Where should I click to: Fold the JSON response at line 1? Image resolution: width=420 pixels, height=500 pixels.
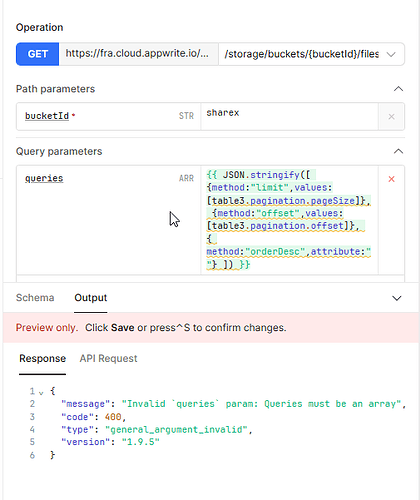tap(41, 392)
